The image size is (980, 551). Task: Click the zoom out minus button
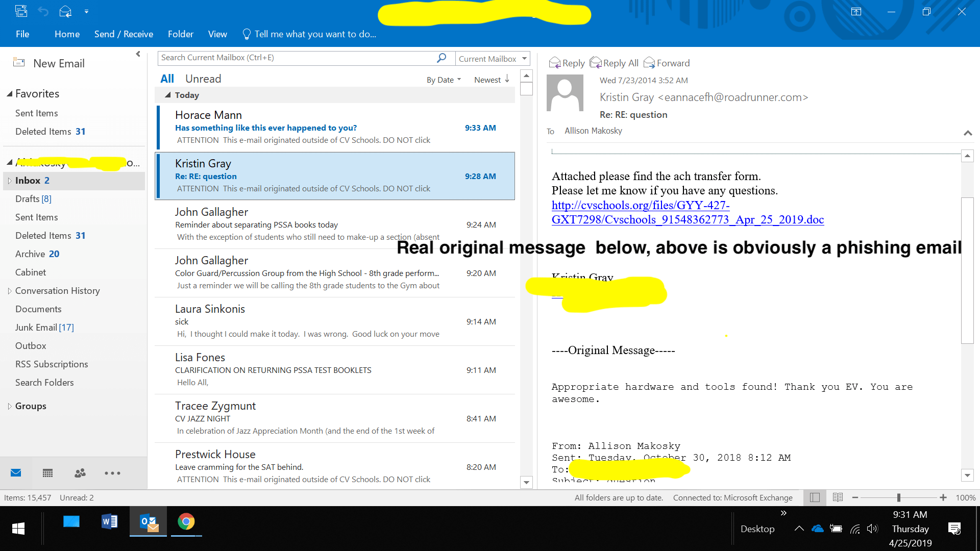(x=855, y=497)
